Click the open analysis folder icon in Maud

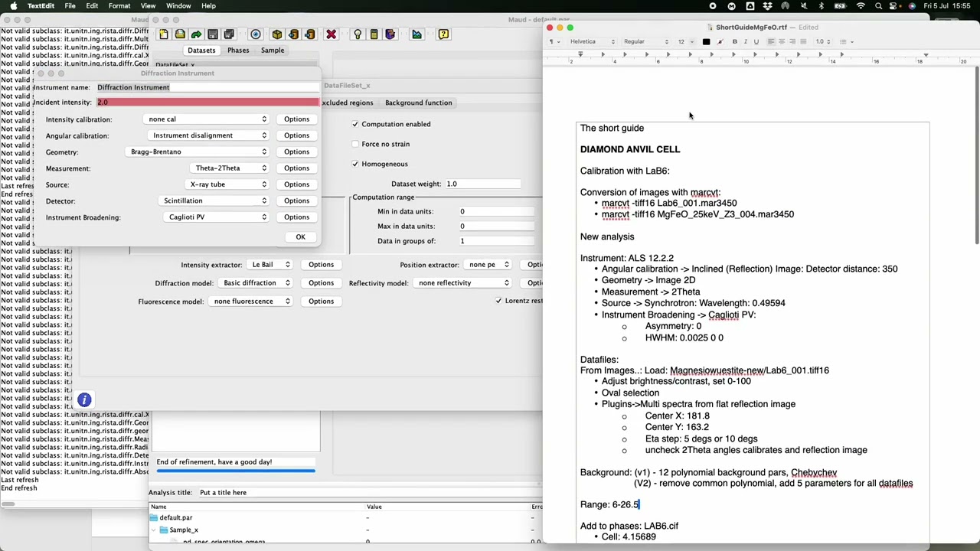[180, 34]
